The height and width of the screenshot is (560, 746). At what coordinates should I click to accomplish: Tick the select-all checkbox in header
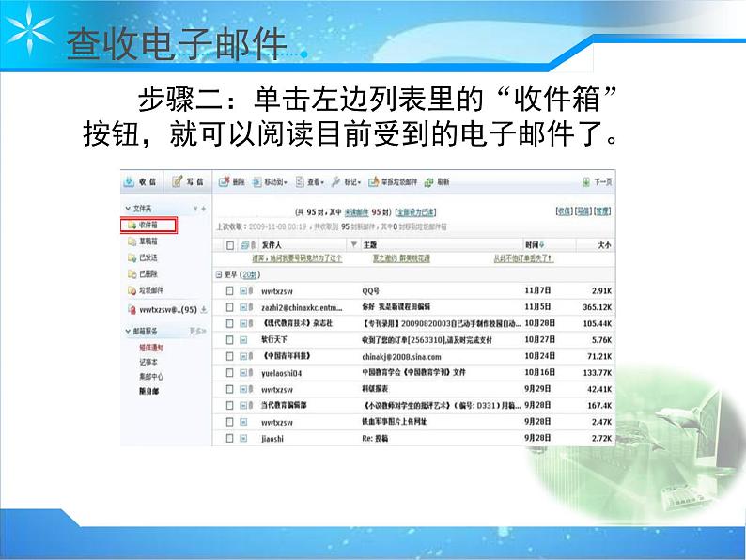(x=230, y=245)
